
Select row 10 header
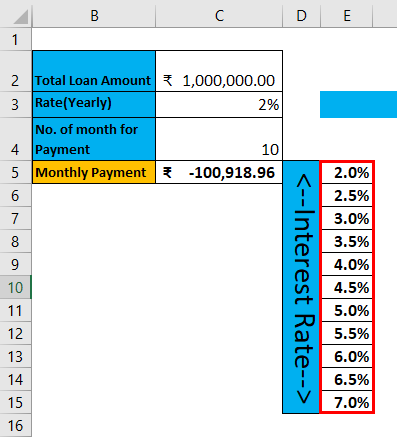[x=15, y=287]
